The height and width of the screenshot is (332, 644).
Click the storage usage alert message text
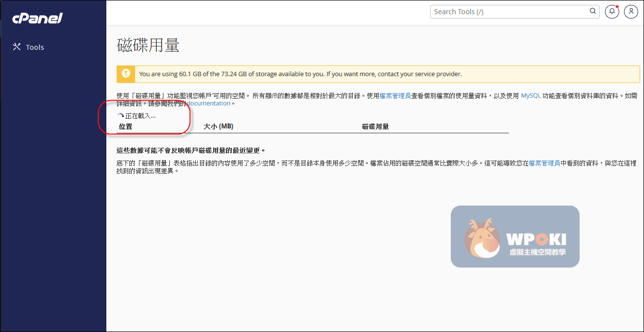click(x=300, y=74)
